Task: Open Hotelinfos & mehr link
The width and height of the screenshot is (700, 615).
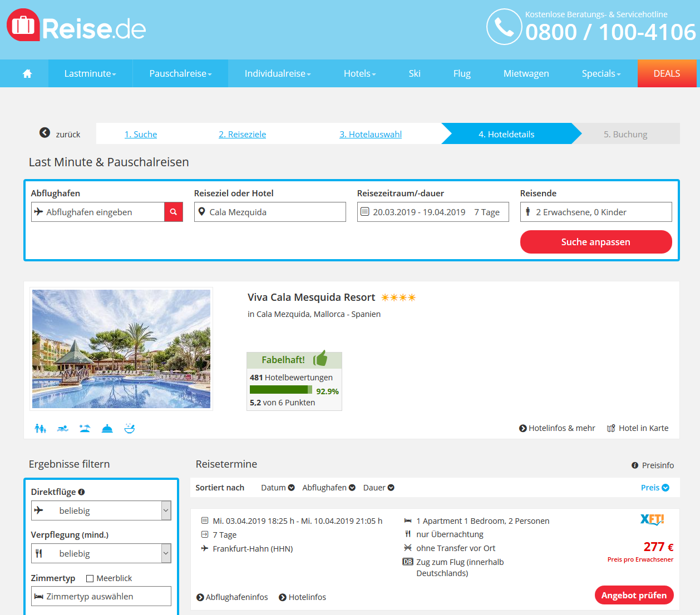Action: click(x=557, y=428)
